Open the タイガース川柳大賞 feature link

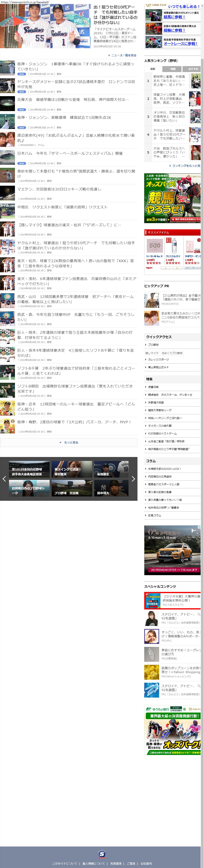(x=160, y=426)
